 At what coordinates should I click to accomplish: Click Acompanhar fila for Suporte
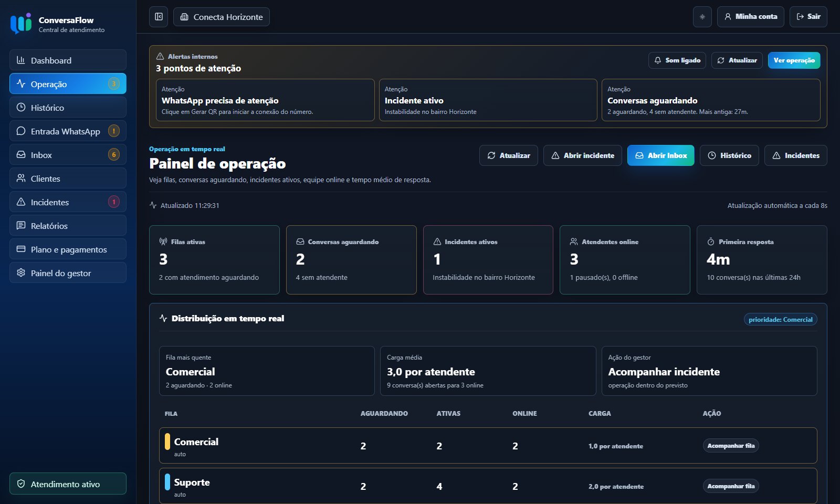click(x=731, y=486)
